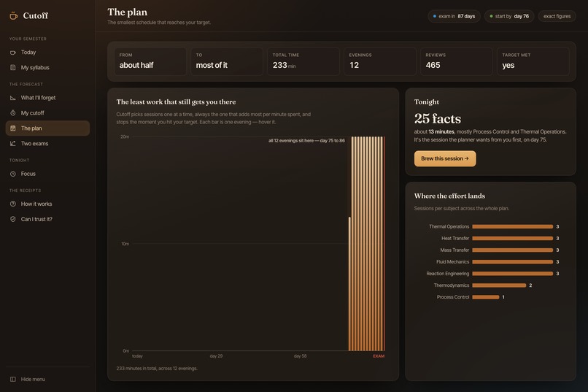Viewport: 588px width, 392px height.
Task: Open the Two exams view
Action: [47, 144]
